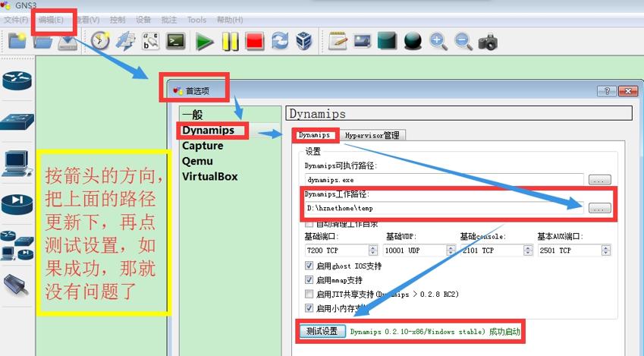Open the 设备 menu
The image size is (644, 356).
pyautogui.click(x=143, y=20)
